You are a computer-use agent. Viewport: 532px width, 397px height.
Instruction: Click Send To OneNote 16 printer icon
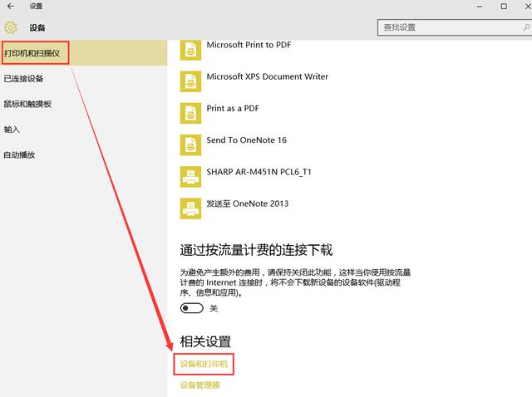pos(190,144)
